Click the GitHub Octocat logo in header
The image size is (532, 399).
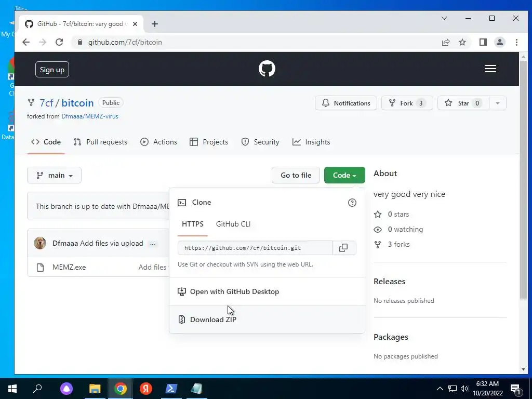tap(267, 69)
